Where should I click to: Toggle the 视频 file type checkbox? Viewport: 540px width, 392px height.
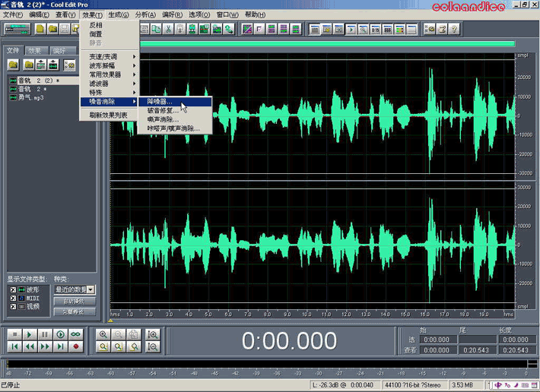13,307
